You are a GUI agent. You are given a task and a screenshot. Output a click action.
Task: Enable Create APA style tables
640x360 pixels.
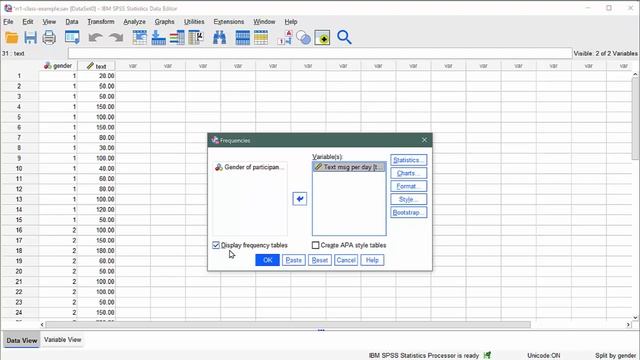[x=316, y=245]
